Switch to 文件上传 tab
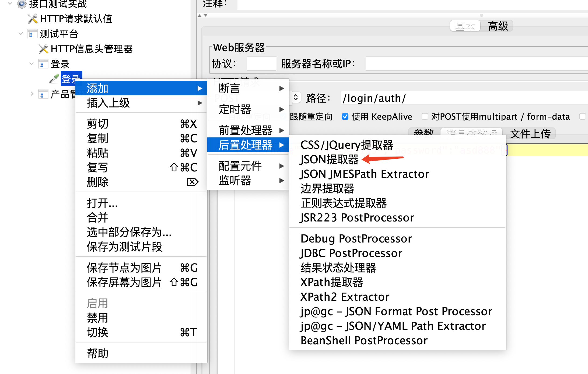 tap(530, 134)
